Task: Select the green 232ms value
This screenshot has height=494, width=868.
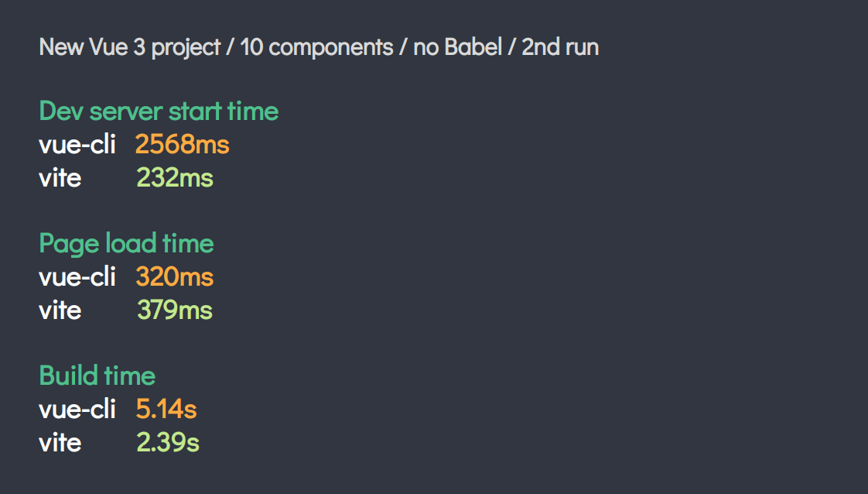Action: [x=175, y=178]
